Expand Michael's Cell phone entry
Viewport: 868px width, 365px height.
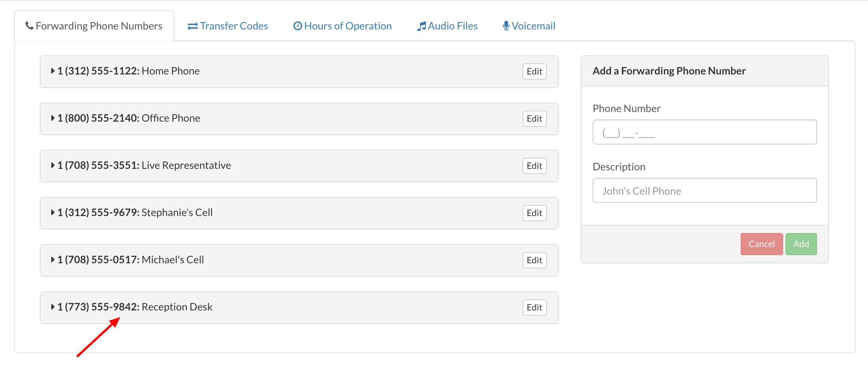[x=52, y=260]
